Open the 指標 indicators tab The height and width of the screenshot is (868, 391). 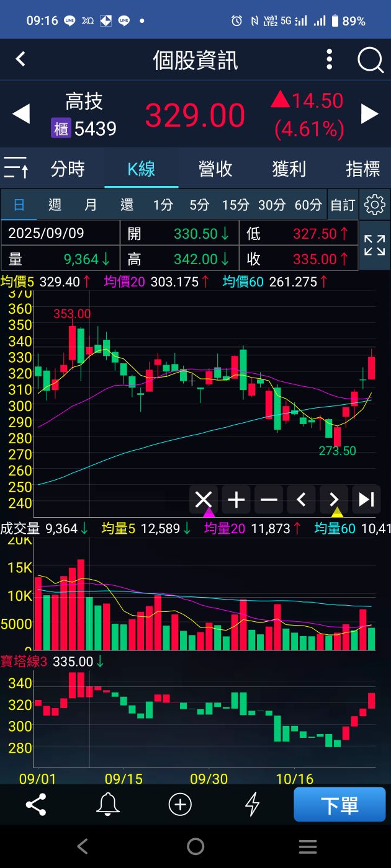362,169
